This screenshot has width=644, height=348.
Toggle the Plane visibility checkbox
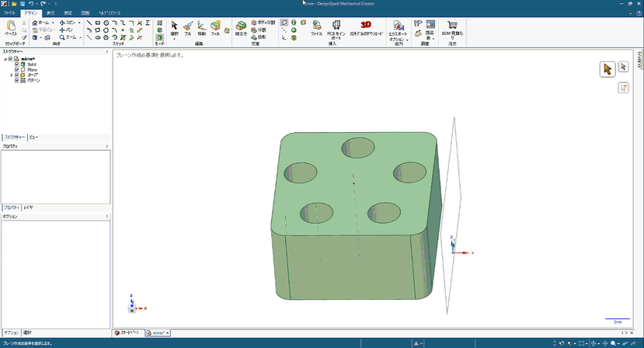[17, 69]
